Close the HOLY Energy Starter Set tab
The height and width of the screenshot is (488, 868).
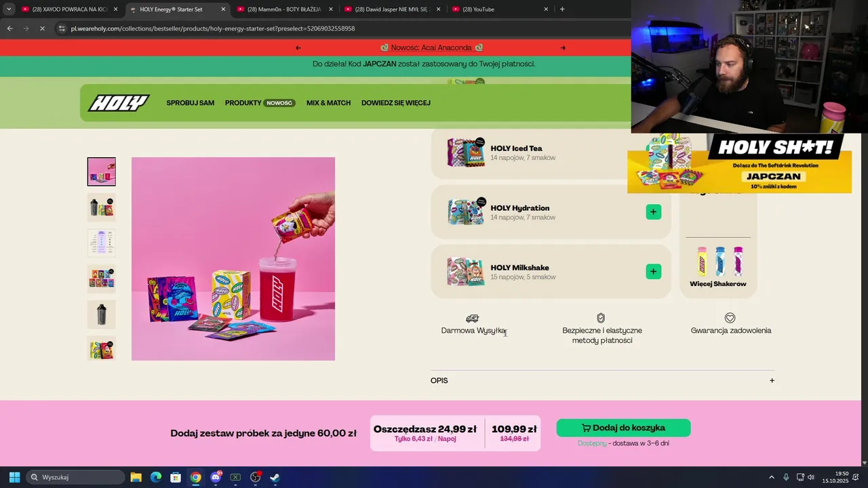point(223,9)
